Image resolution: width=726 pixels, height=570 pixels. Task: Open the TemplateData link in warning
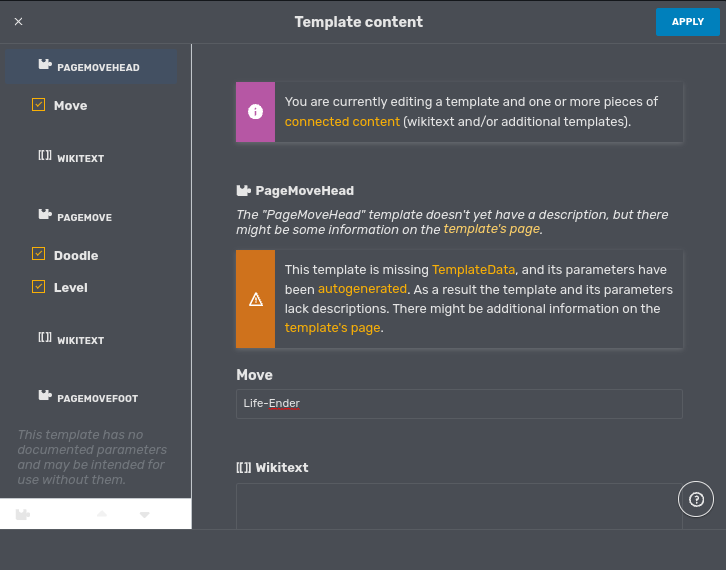473,270
